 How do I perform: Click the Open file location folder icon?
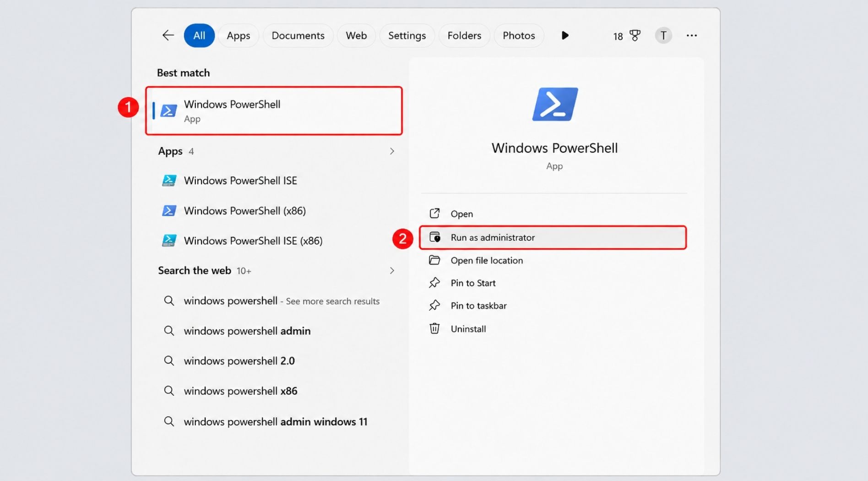[x=434, y=260]
